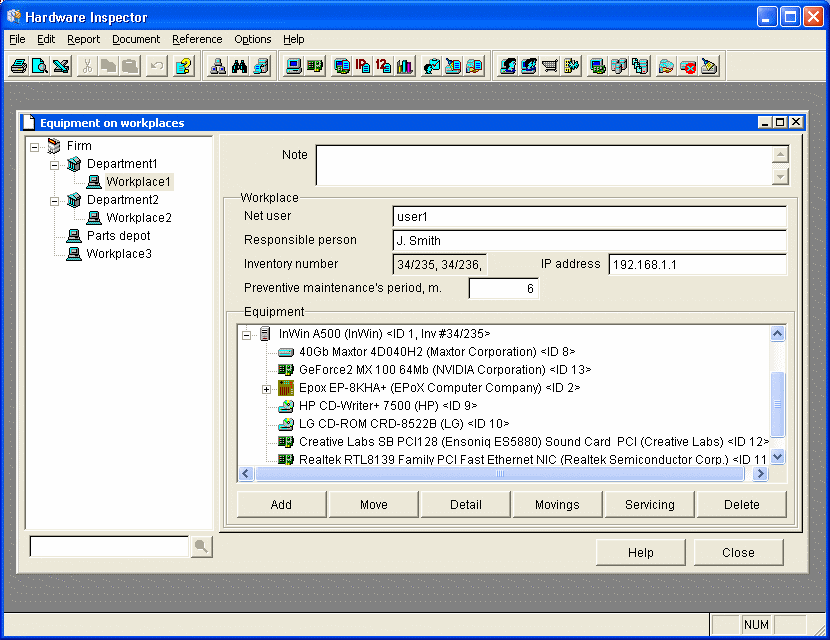The image size is (830, 640).
Task: Click the equipment list scroll-left arrow
Action: 245,473
